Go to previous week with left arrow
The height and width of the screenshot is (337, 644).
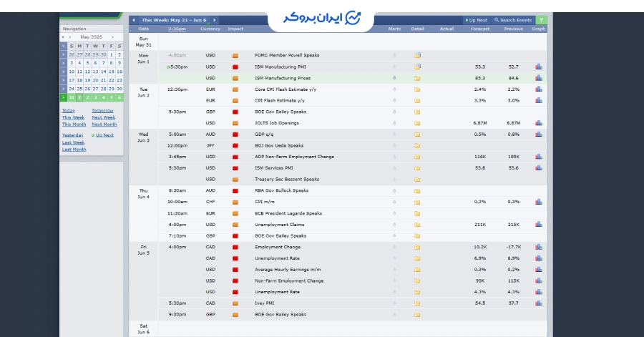point(134,20)
